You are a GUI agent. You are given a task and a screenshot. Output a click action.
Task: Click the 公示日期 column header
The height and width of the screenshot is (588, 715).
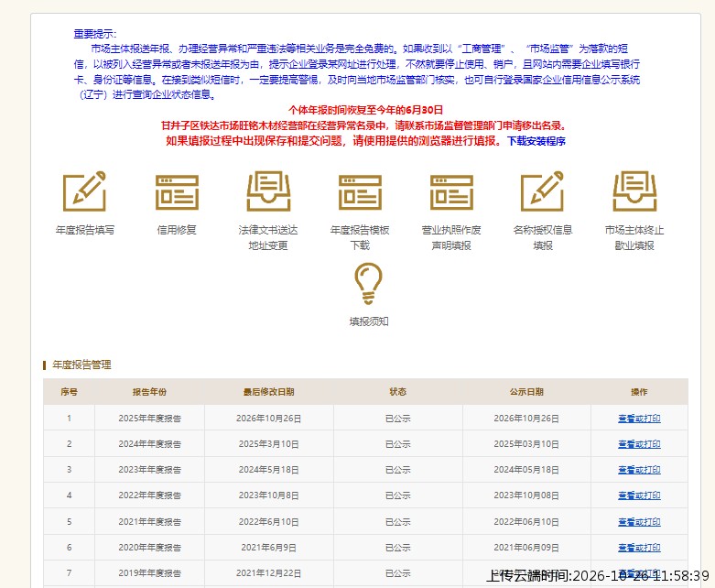(526, 392)
